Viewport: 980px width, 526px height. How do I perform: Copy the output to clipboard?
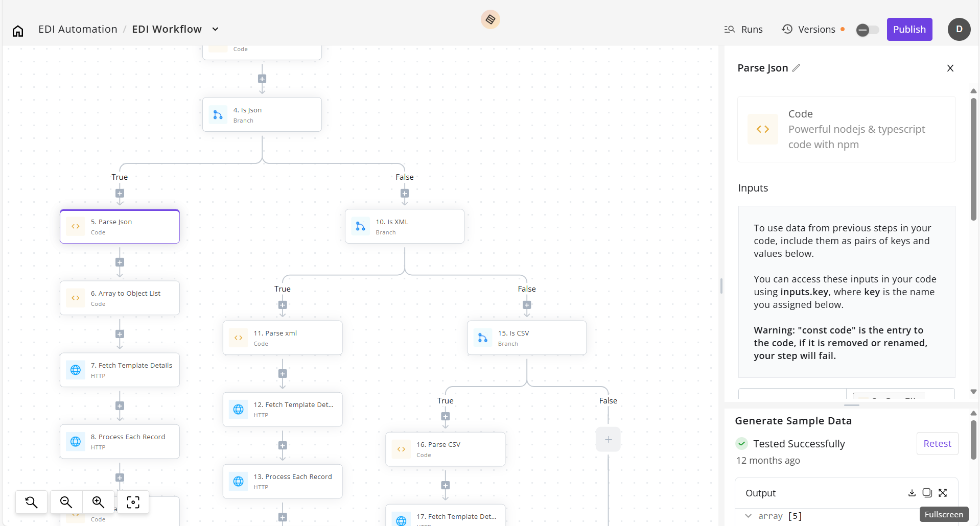(x=927, y=493)
